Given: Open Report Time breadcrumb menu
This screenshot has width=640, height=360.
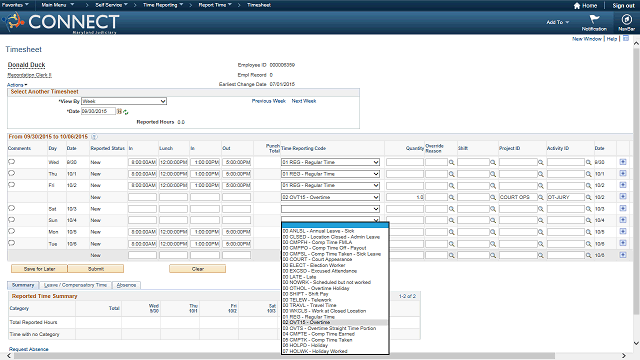Looking at the screenshot, I should 215,5.
